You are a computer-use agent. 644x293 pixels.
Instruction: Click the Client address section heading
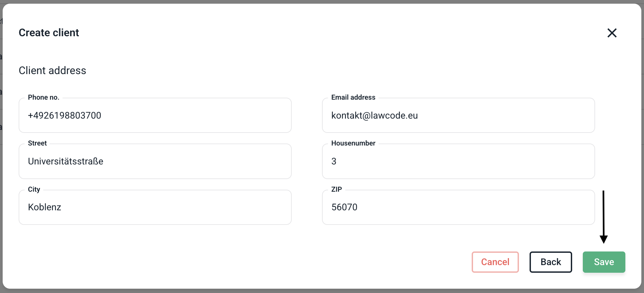point(53,70)
